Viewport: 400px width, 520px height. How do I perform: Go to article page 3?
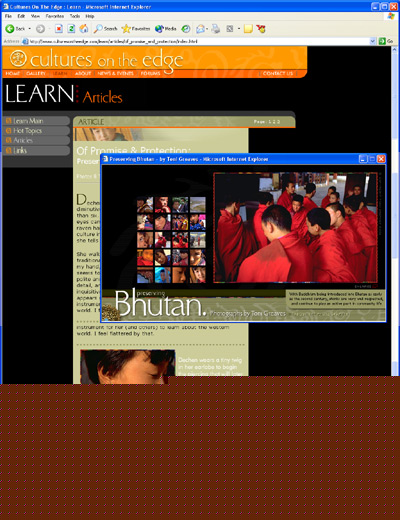click(x=278, y=122)
